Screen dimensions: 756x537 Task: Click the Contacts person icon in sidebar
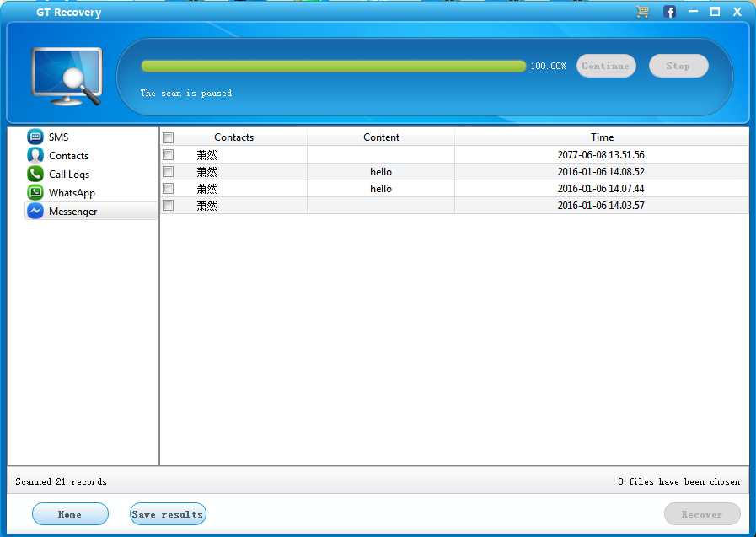[34, 155]
